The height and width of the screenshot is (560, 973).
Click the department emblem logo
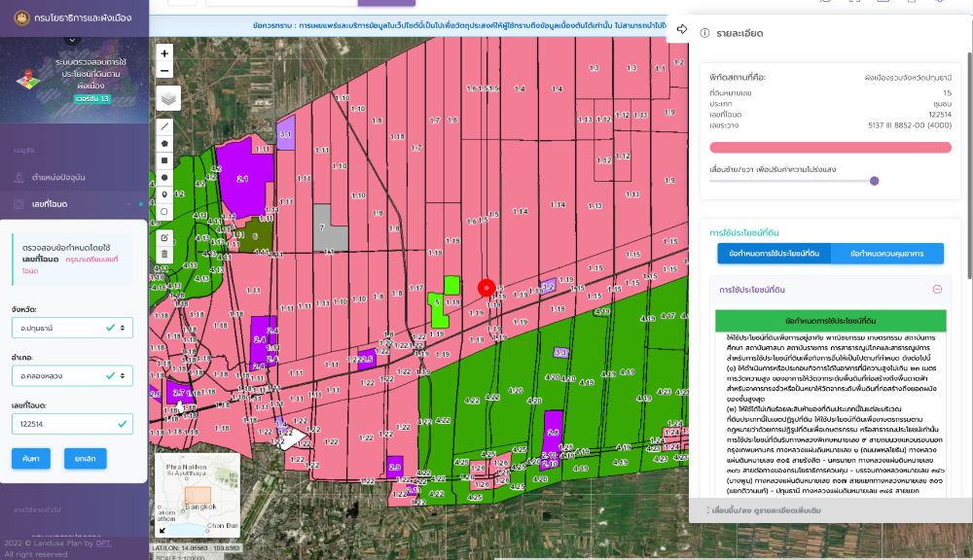click(21, 17)
